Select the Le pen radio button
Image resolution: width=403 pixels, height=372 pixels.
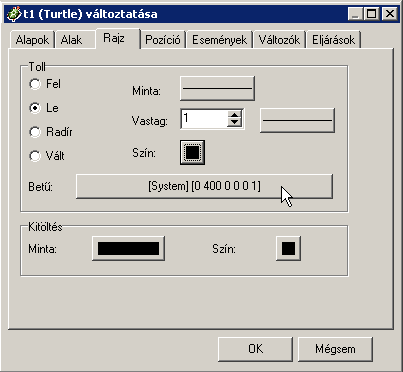35,108
